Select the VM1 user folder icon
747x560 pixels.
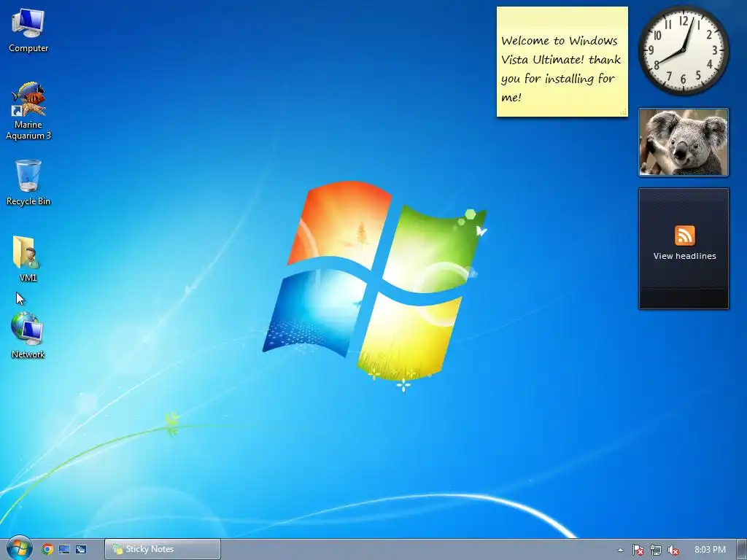pyautogui.click(x=28, y=259)
